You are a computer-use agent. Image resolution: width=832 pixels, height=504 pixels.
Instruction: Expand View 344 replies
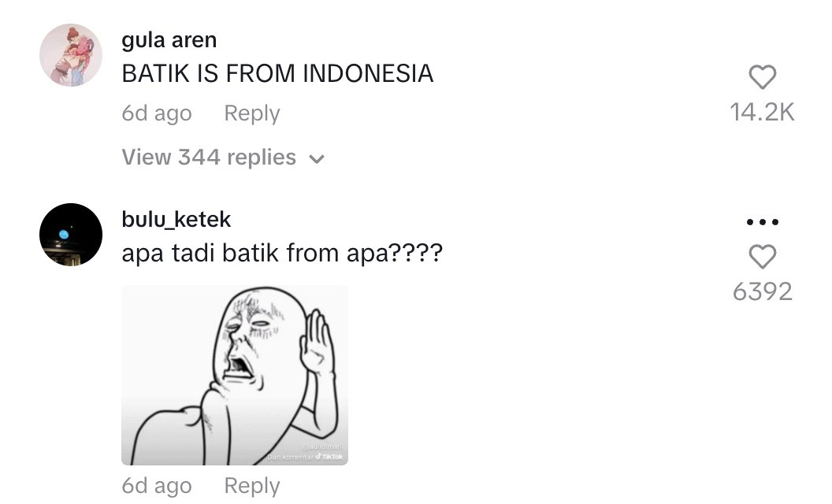click(223, 157)
